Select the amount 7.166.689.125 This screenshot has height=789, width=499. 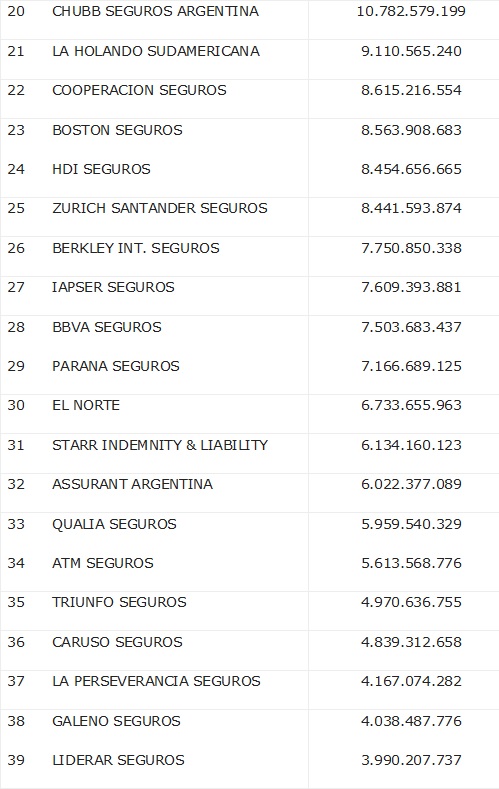coord(411,366)
